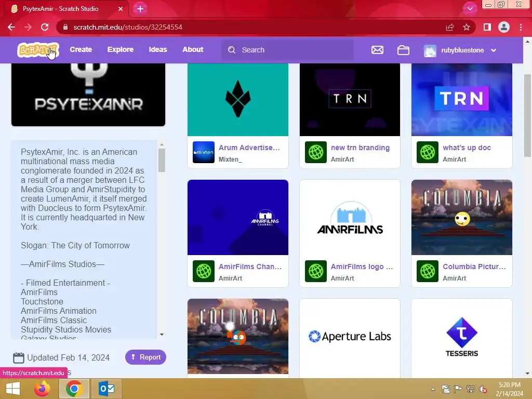
Task: Click AmirArt avatar beside Columbia Pictur...
Action: click(428, 271)
